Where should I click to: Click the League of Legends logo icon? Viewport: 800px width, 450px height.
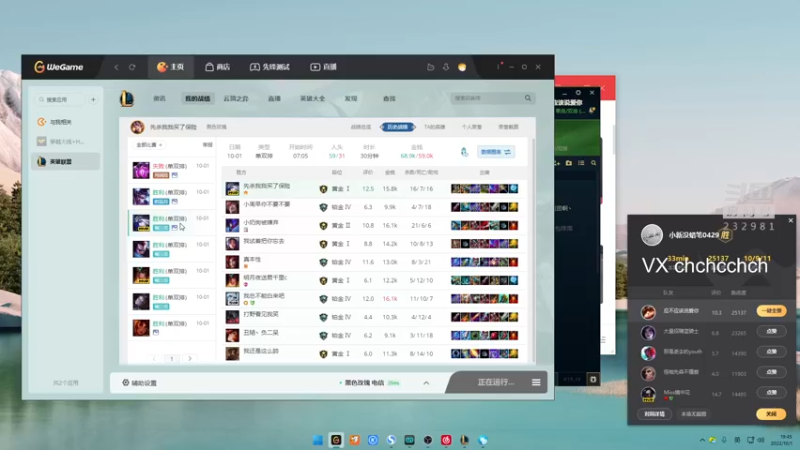(x=127, y=98)
